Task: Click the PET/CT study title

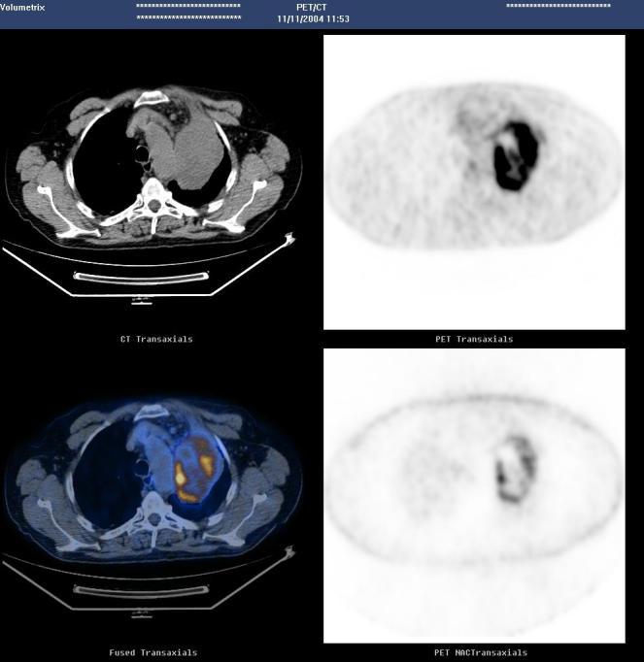Action: [313, 7]
